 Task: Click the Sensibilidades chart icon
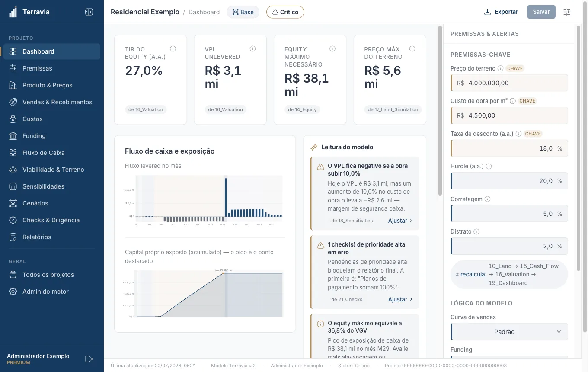point(13,186)
